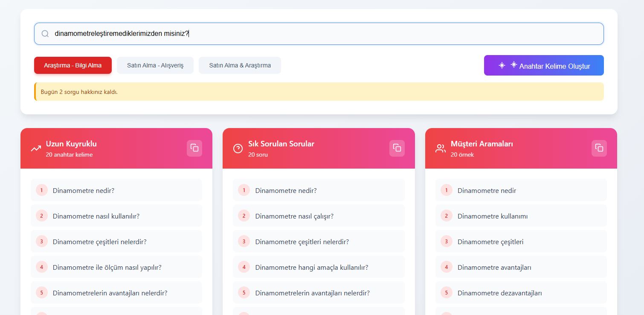Viewport: 644px width, 315px height.
Task: Click the 'Bugün 2 sorgu hakkınız kaldı.' notice
Action: [x=319, y=92]
